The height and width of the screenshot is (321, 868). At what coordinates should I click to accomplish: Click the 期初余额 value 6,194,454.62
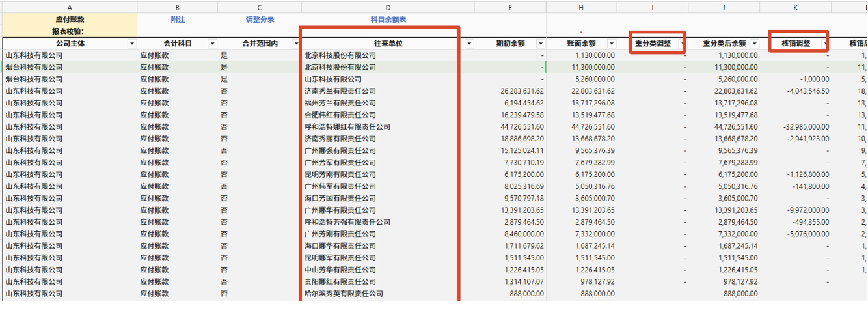(524, 103)
